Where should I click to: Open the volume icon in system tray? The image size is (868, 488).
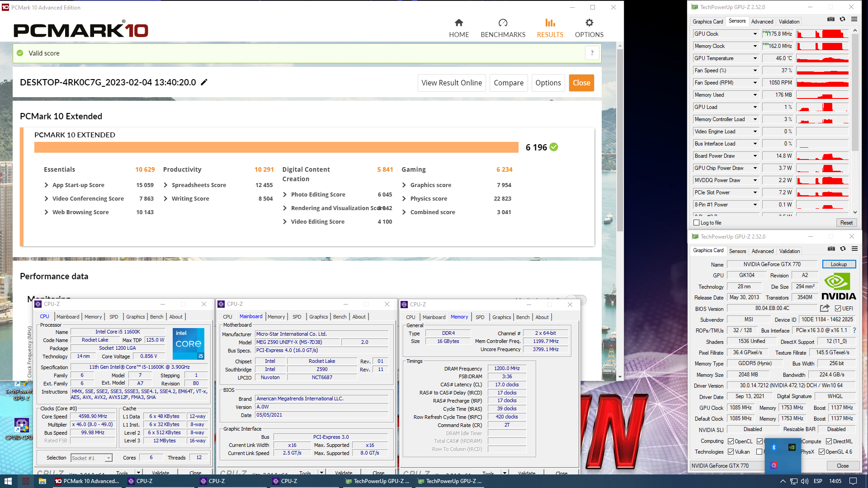click(805, 481)
